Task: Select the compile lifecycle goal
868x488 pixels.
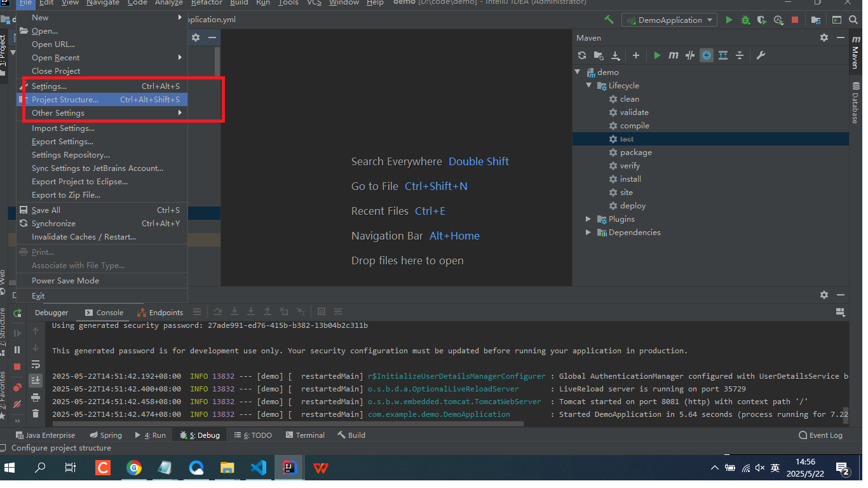Action: 634,126
